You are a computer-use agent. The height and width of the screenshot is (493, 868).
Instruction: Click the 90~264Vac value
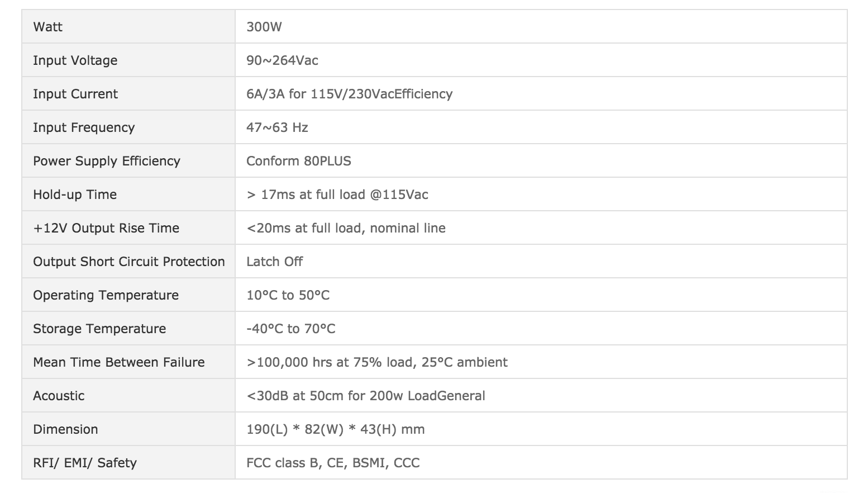click(x=282, y=60)
